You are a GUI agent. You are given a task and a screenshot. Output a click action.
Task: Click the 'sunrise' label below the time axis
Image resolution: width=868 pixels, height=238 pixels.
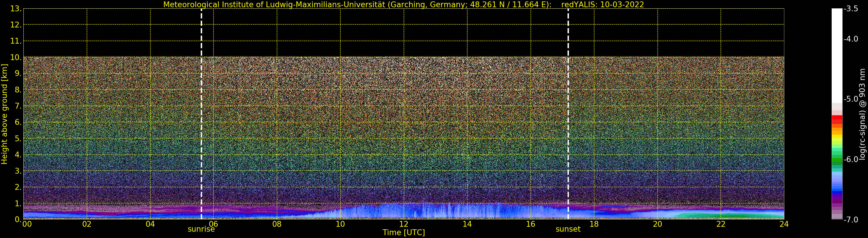[x=201, y=229]
